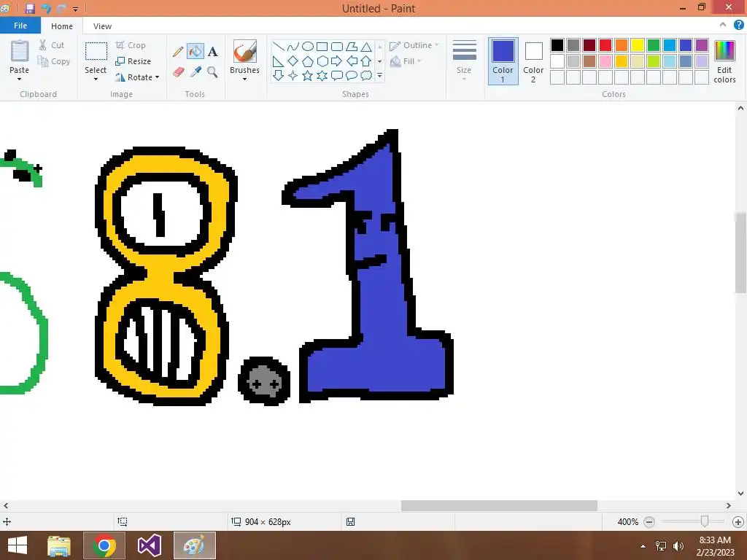Open the File menu
The height and width of the screenshot is (560, 747).
click(x=20, y=26)
